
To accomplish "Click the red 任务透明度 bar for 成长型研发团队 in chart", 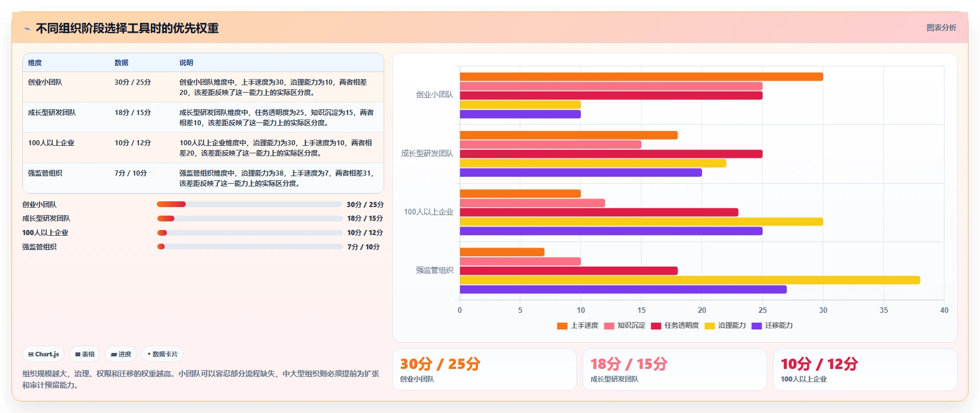I will point(611,154).
